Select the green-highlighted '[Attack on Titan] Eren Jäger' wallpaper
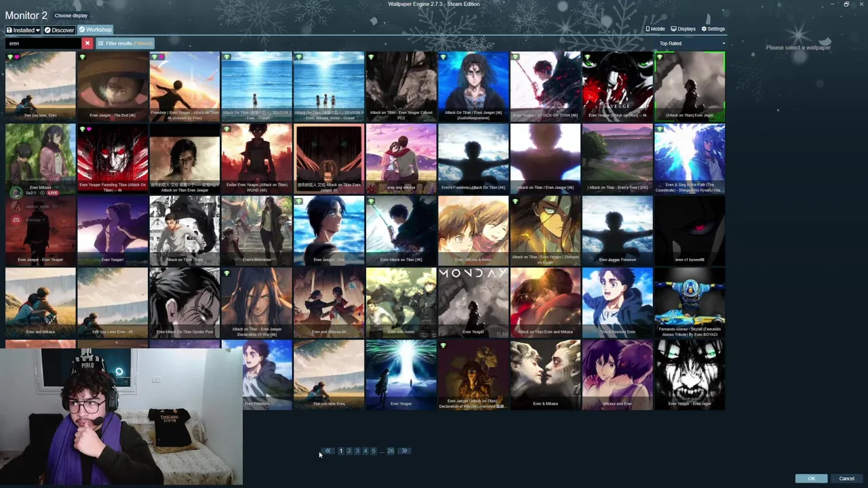The height and width of the screenshot is (488, 868). (x=690, y=87)
